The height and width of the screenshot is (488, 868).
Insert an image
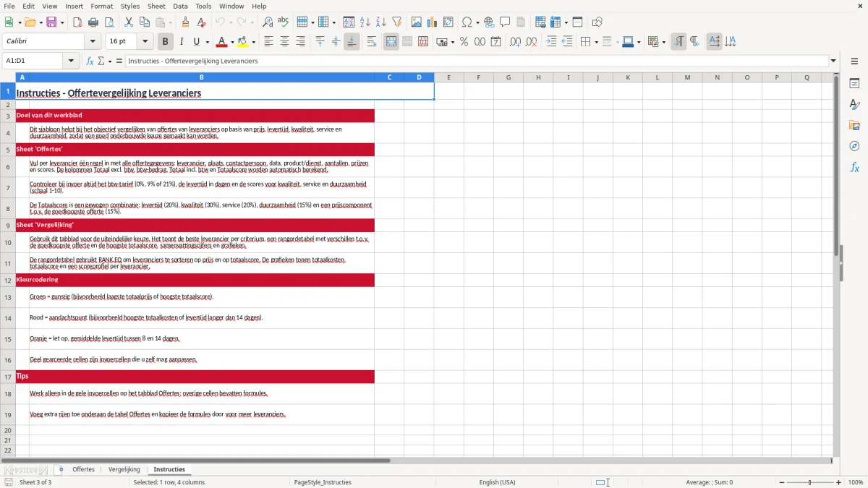click(x=417, y=22)
